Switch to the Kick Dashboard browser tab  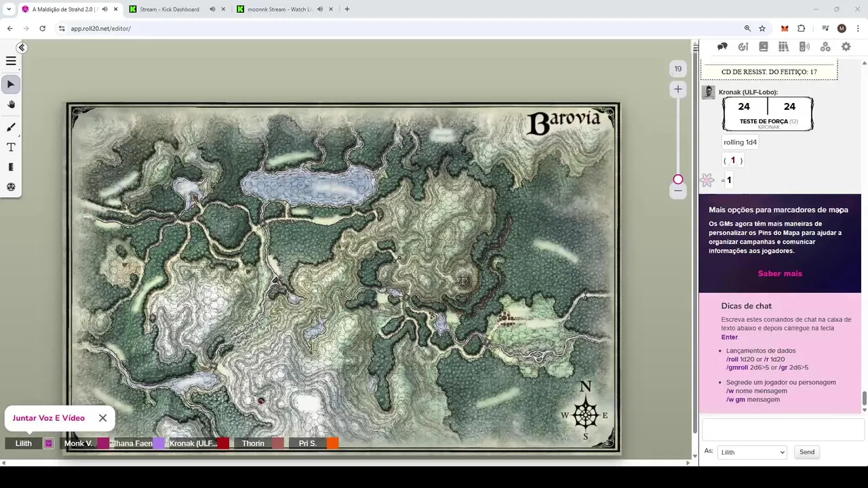coord(169,9)
